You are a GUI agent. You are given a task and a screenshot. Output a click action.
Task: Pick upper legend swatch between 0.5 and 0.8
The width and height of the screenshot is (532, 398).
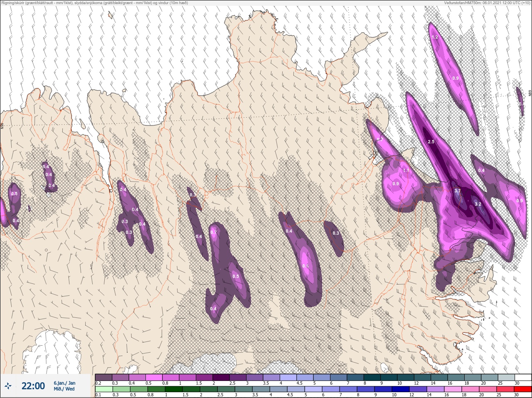coord(154,378)
